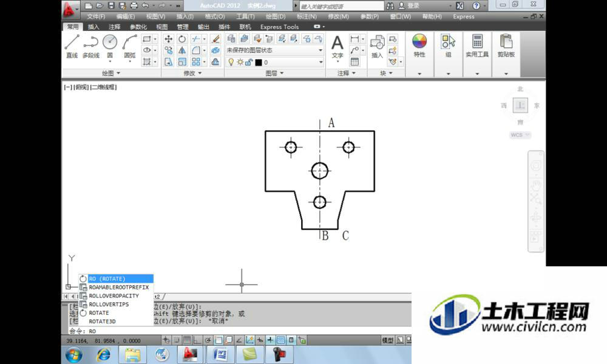The width and height of the screenshot is (607, 364).
Task: Toggle Polar tracking in status bar
Action: point(208,340)
